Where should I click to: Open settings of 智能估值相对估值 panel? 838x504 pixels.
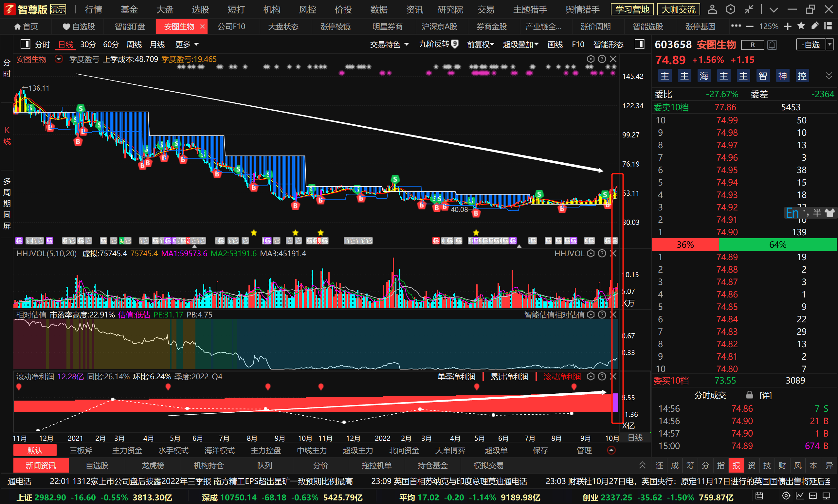(591, 315)
